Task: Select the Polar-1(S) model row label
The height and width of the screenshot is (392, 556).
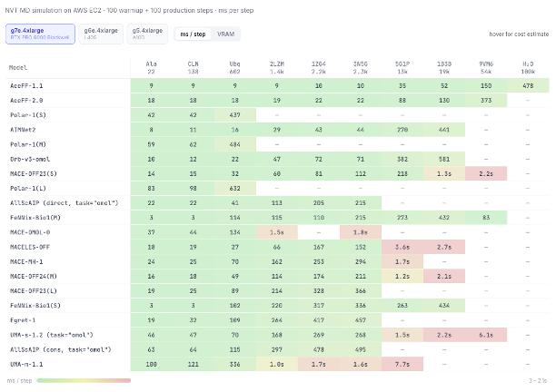Action: pyautogui.click(x=28, y=115)
